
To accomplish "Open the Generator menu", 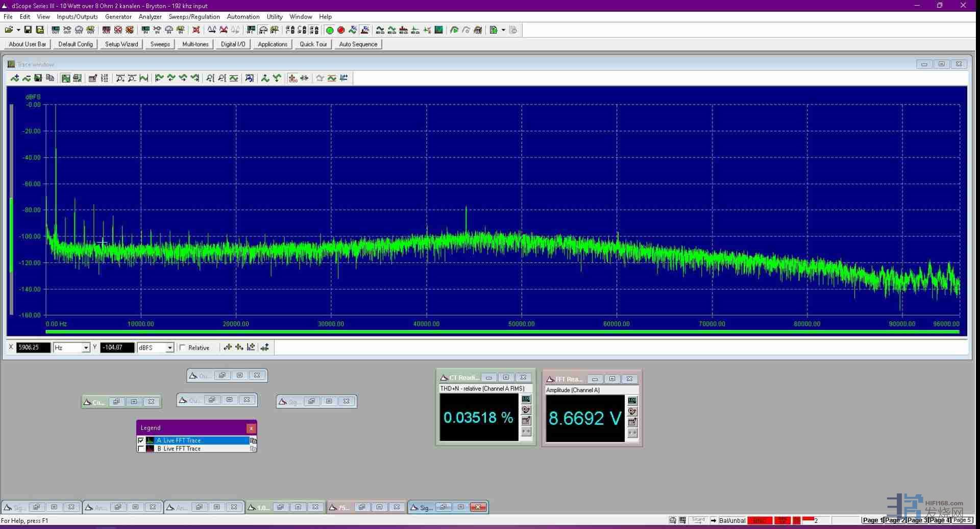I will [118, 16].
